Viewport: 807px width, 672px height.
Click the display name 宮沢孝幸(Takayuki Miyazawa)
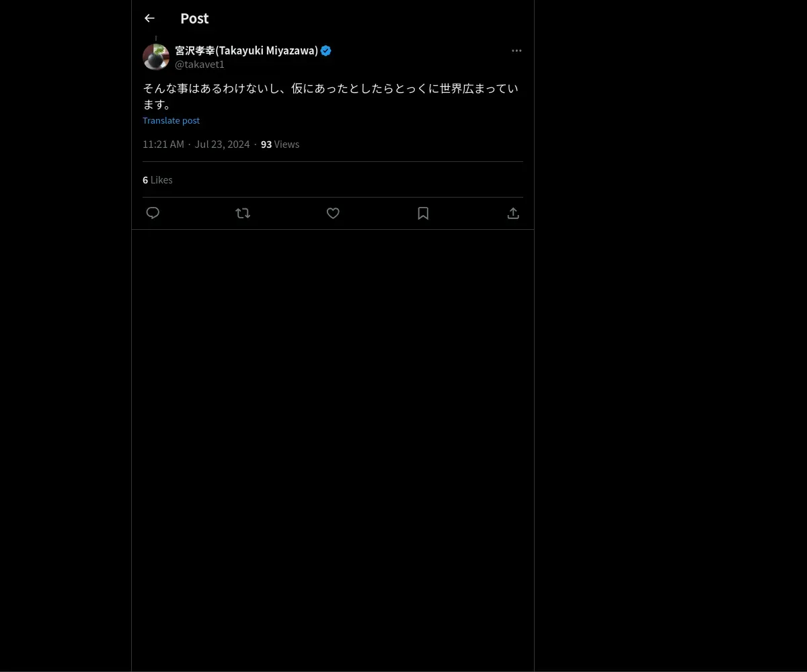click(247, 50)
